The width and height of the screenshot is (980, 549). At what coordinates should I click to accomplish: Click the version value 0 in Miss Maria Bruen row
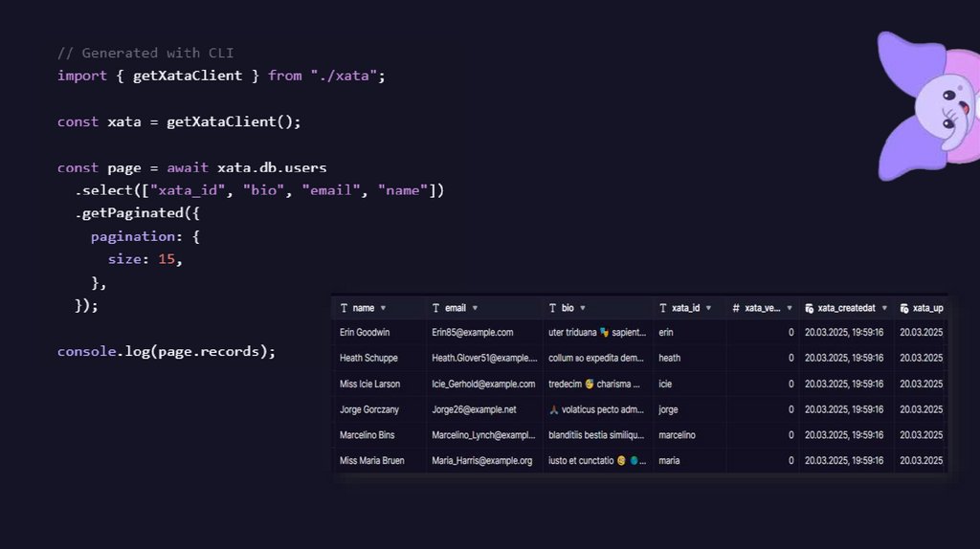point(791,461)
